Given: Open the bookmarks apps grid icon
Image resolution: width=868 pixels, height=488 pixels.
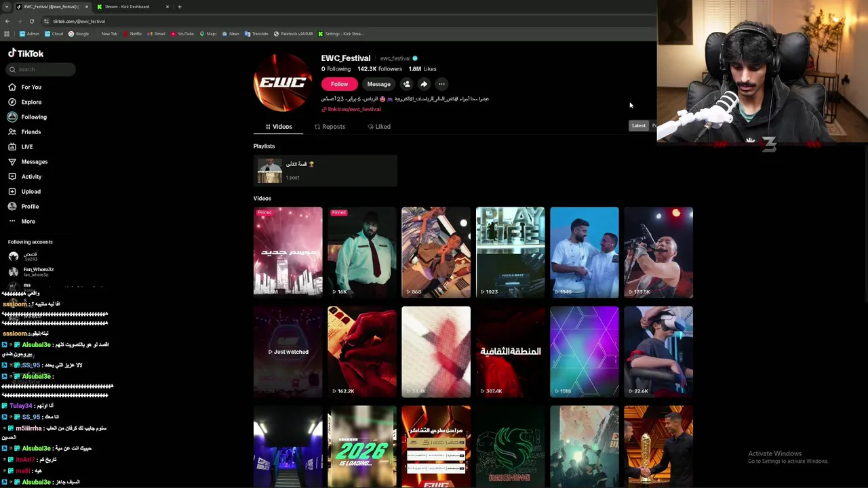Looking at the screenshot, I should tap(7, 34).
